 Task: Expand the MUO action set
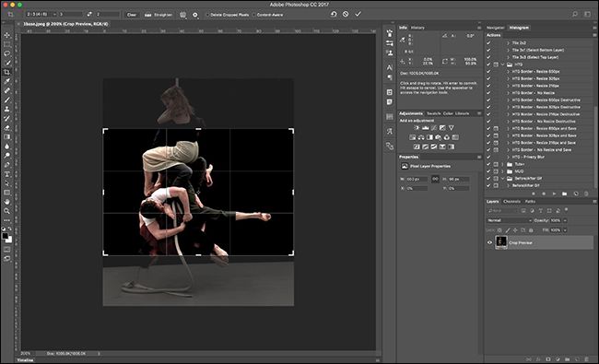(503, 171)
